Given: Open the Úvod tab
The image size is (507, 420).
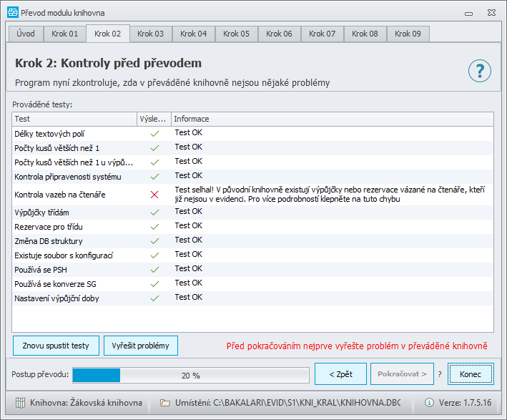Looking at the screenshot, I should 26,34.
